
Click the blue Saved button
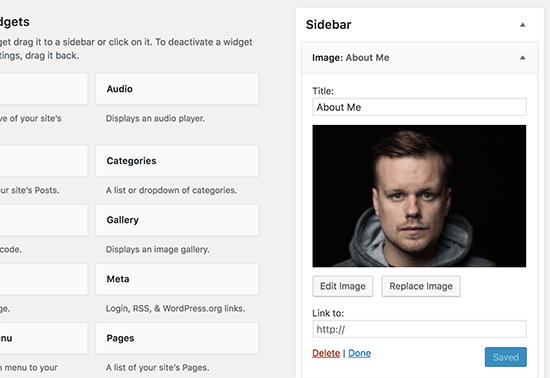(505, 357)
